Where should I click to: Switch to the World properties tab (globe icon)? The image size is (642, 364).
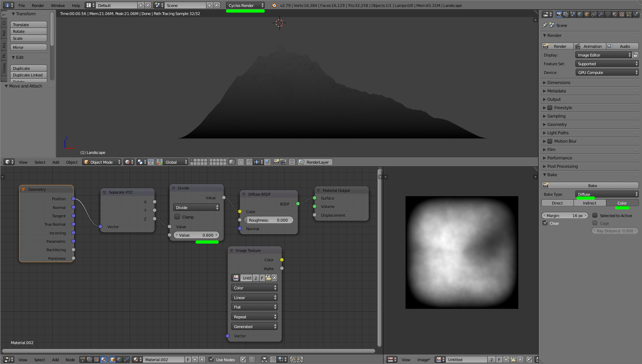point(580,14)
